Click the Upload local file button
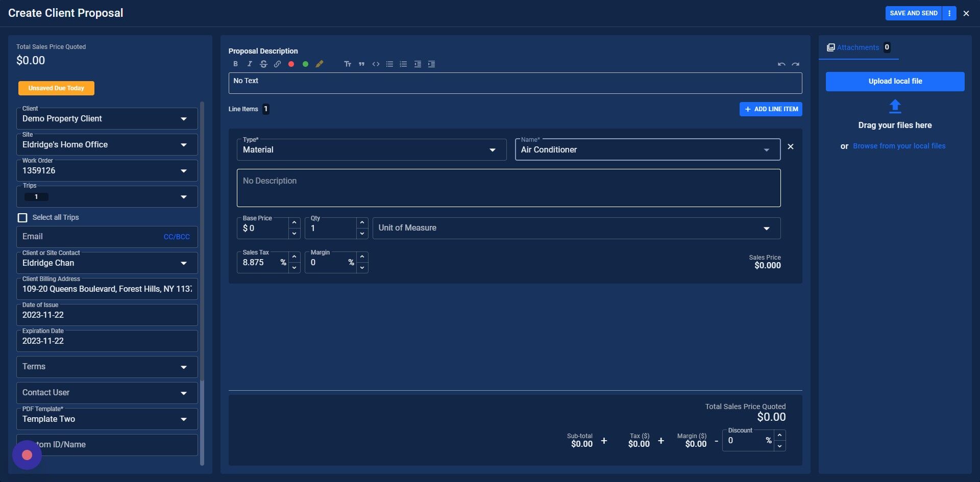The height and width of the screenshot is (482, 980). 895,82
